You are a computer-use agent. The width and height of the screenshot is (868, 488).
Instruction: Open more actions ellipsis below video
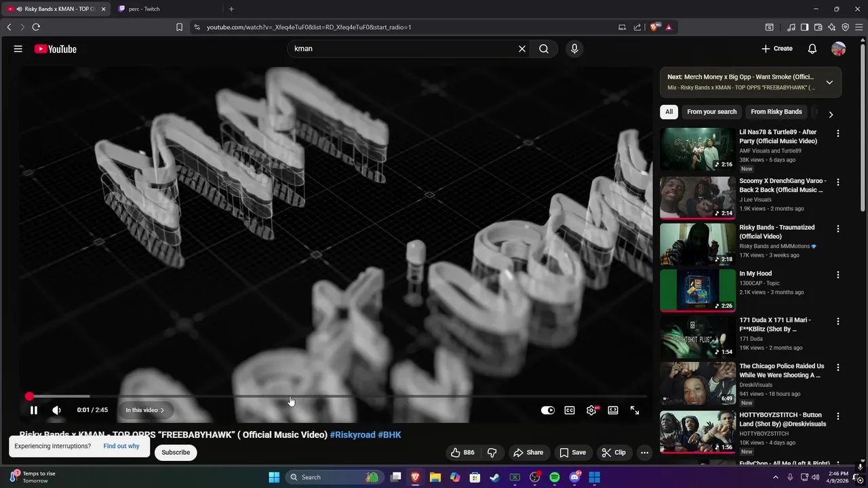[645, 453]
